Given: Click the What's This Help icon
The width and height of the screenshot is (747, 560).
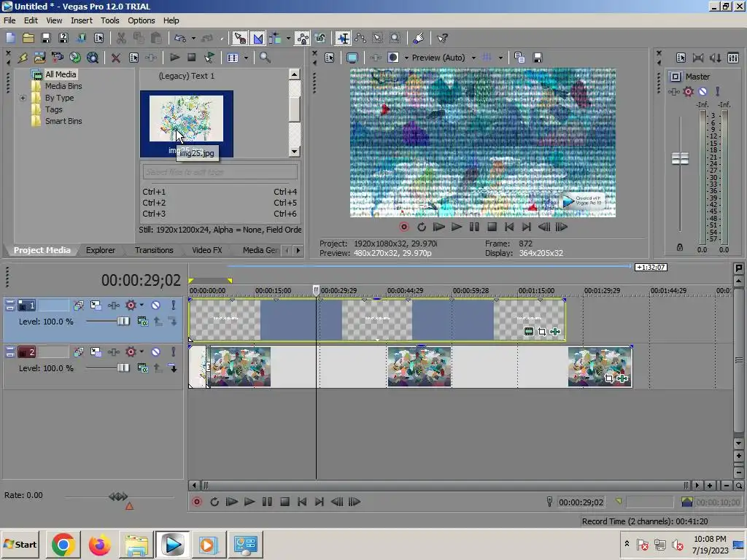Looking at the screenshot, I should click(442, 38).
